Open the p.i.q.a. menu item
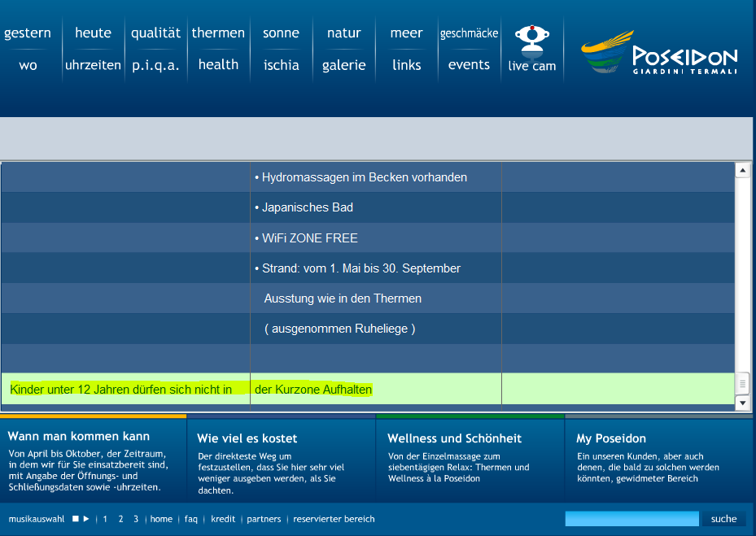The width and height of the screenshot is (756, 536). tap(155, 65)
